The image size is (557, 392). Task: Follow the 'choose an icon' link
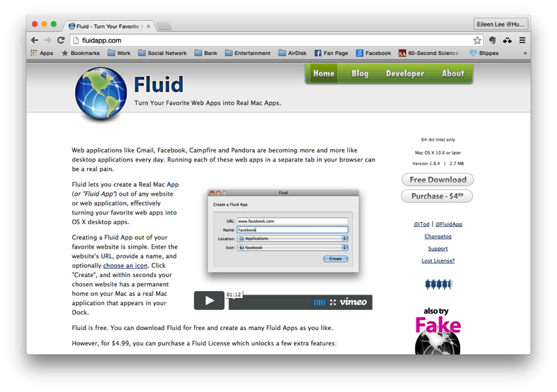[125, 265]
